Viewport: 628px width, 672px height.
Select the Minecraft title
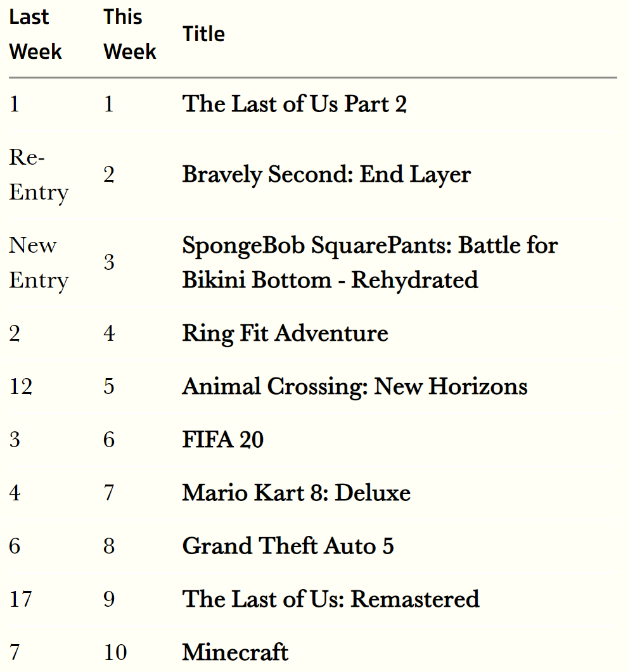pyautogui.click(x=235, y=652)
